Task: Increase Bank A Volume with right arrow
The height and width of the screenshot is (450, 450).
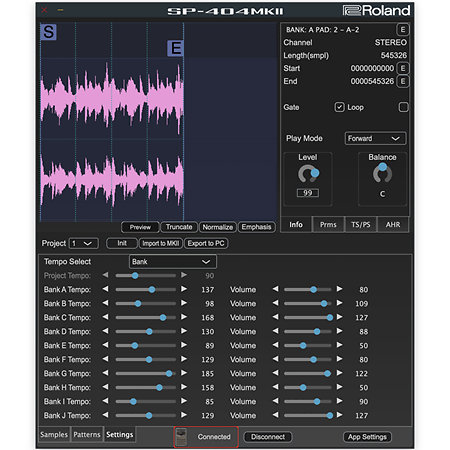Action: (339, 289)
